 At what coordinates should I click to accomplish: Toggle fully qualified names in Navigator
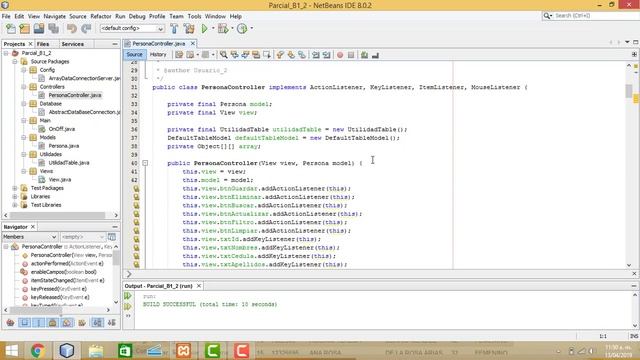(82, 323)
